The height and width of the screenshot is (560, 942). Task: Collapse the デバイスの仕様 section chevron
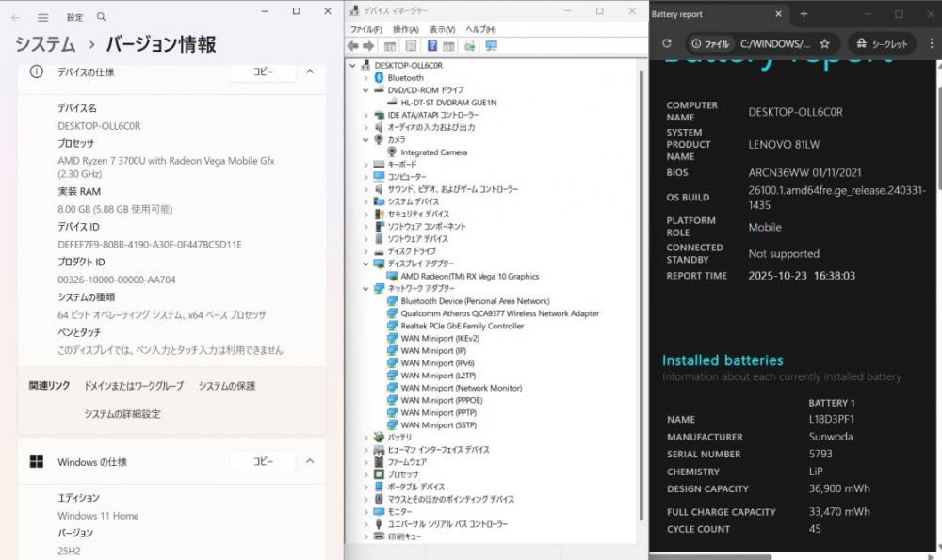pyautogui.click(x=310, y=72)
